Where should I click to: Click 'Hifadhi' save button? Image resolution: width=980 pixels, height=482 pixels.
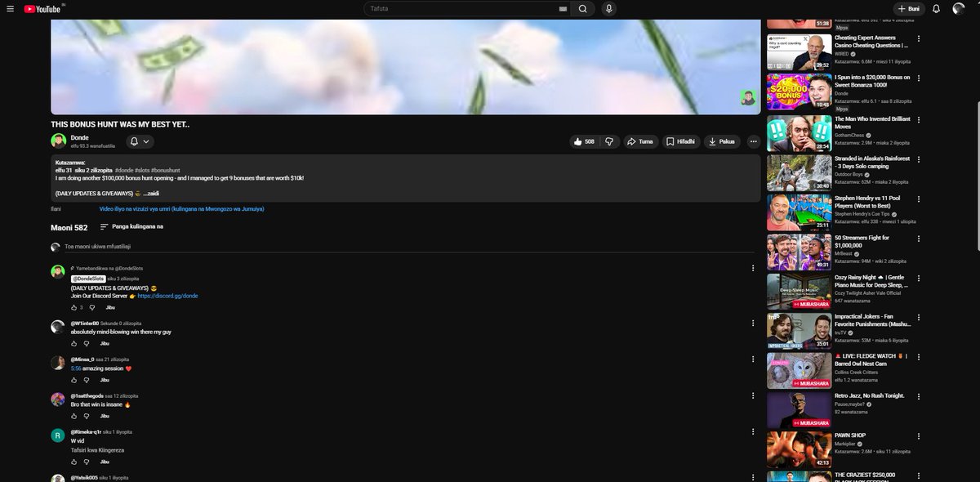680,141
